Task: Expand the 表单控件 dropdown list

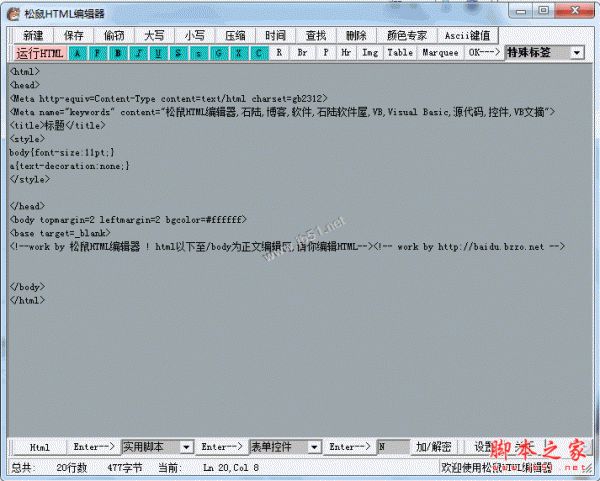Action: (x=314, y=447)
